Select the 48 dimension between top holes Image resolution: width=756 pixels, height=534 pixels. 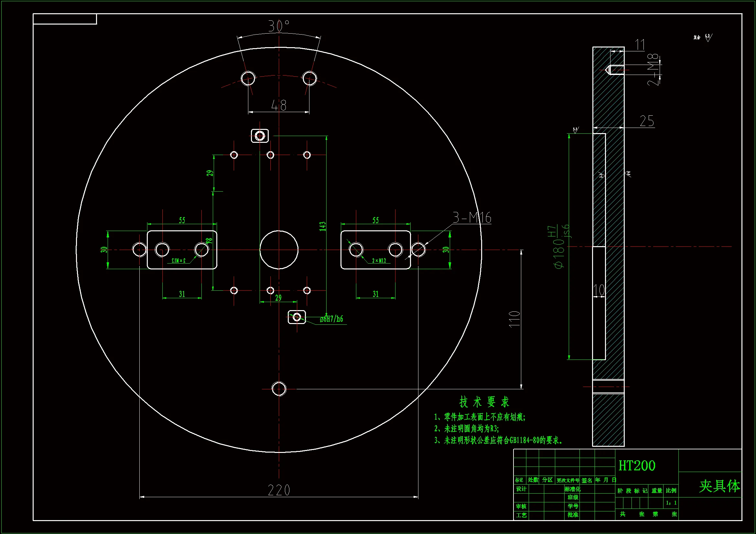coord(278,106)
